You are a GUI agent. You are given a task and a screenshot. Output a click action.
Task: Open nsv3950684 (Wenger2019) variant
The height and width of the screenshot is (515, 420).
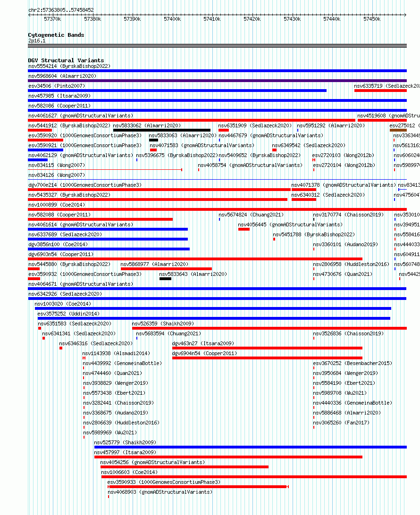click(x=345, y=373)
